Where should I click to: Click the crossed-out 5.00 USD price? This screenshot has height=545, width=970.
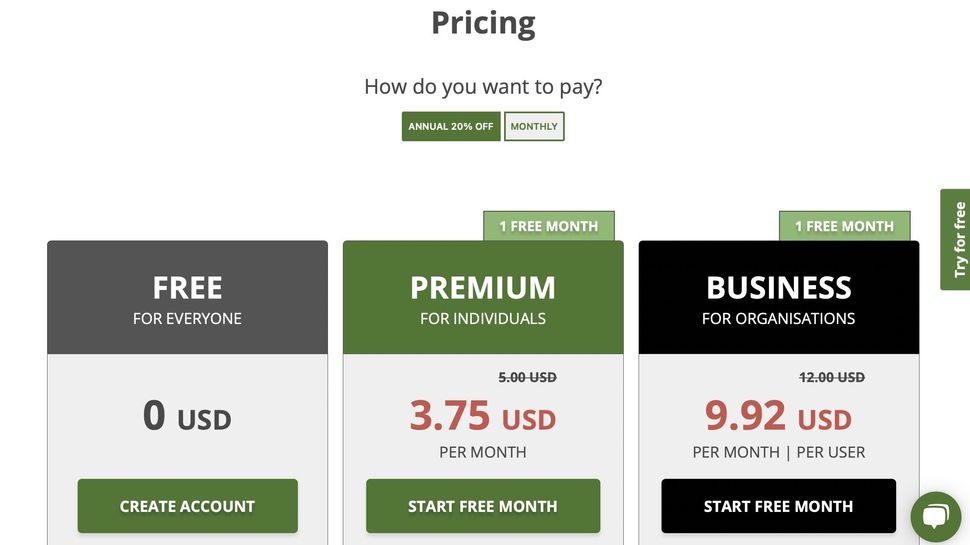[x=527, y=377]
